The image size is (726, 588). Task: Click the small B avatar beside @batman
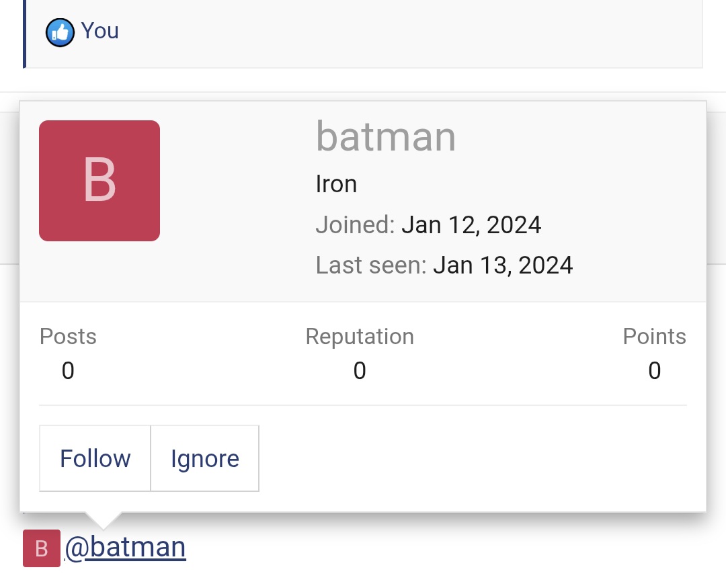tap(41, 548)
